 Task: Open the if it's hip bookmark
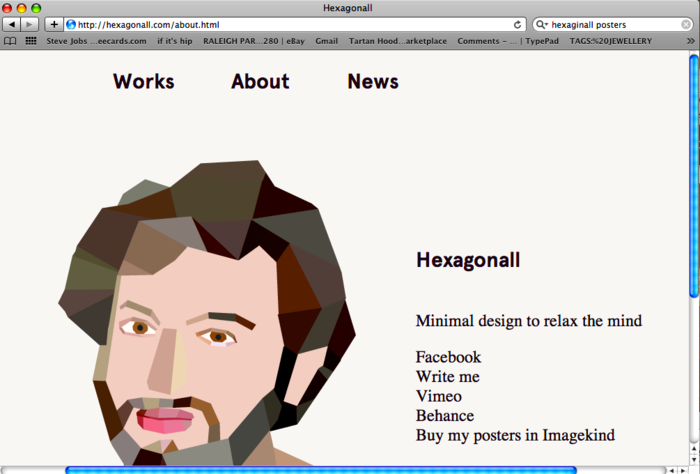pyautogui.click(x=175, y=41)
